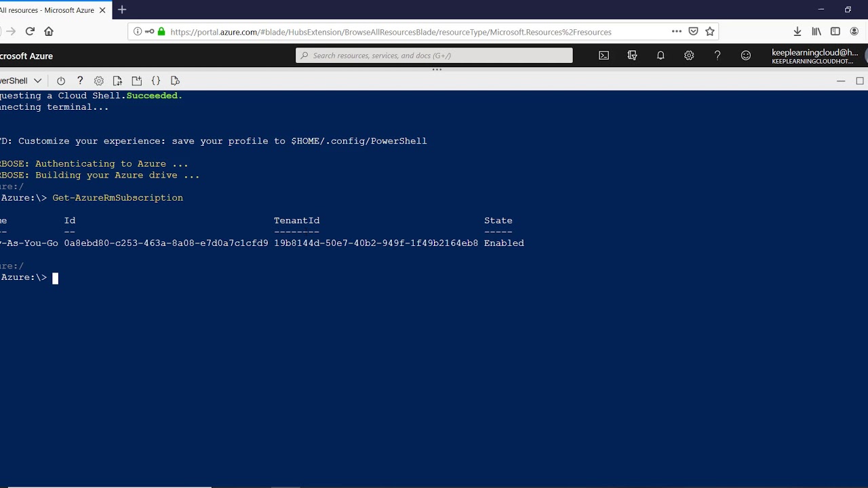Open Firefox downloads arrow
The image size is (868, 488).
797,31
